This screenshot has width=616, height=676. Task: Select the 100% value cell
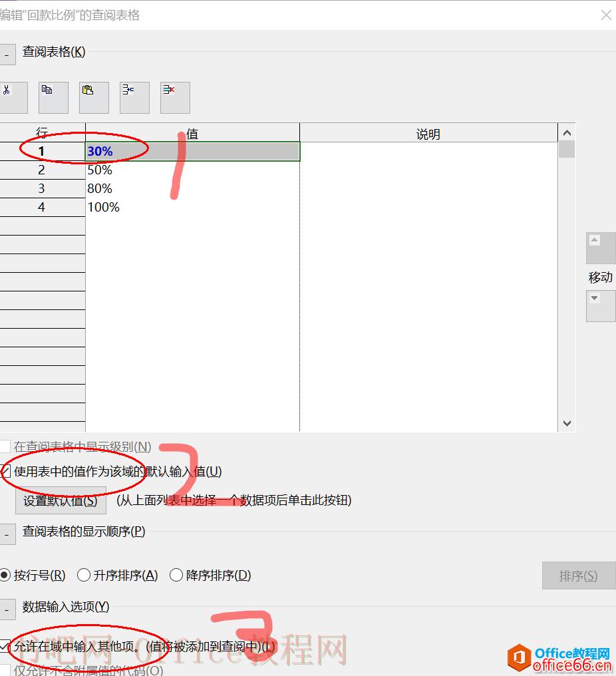193,207
